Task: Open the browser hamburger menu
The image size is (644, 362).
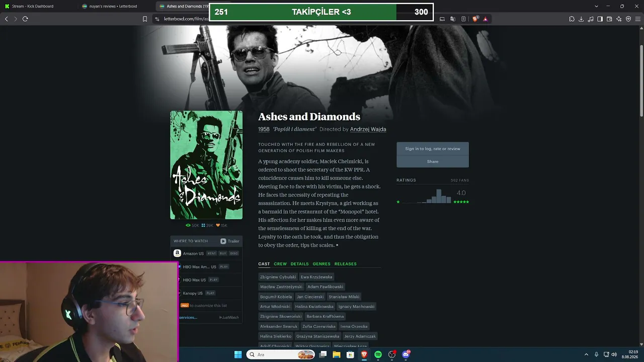Action: (x=637, y=19)
